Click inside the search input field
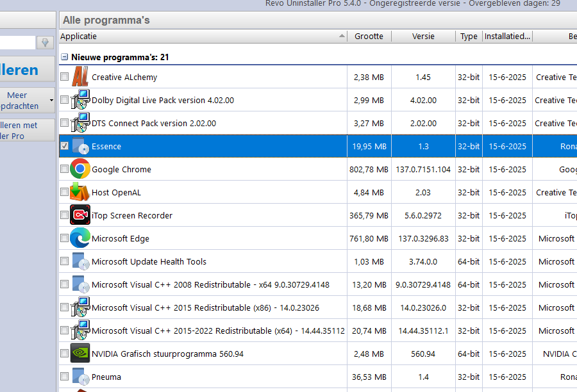 (17, 43)
